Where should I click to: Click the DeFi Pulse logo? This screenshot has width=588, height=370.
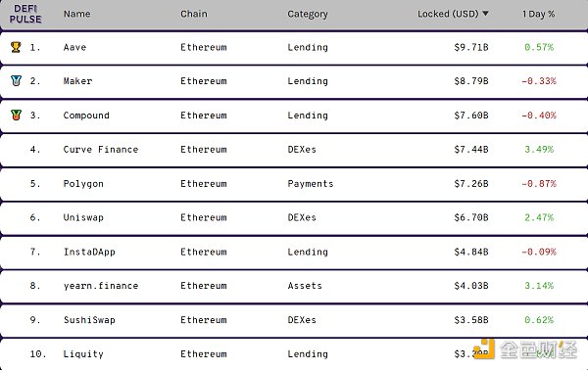tap(25, 14)
